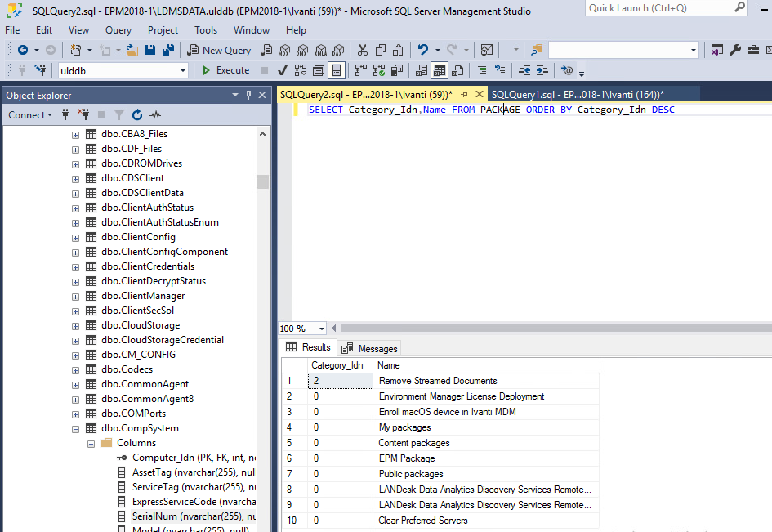Click inside the Quick Launch search box
772x532 pixels.
[662, 8]
